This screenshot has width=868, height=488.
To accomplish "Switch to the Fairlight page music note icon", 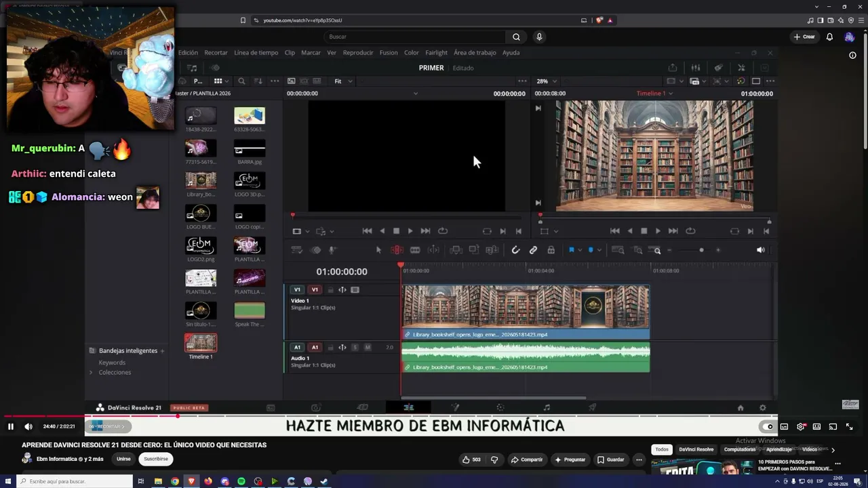I will tap(547, 407).
